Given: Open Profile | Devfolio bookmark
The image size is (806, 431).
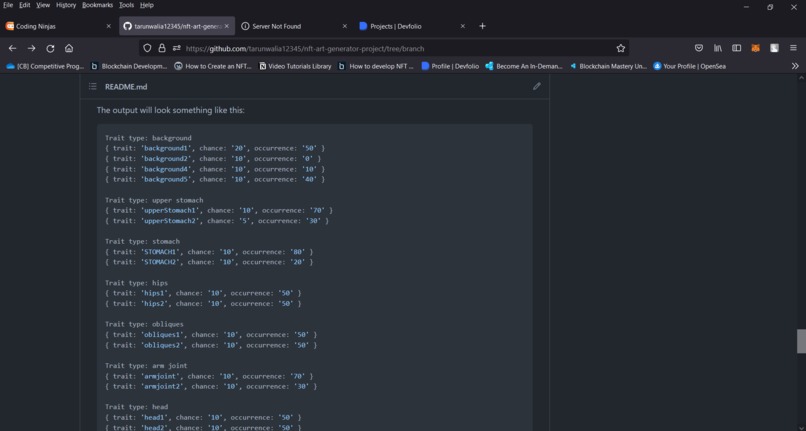Looking at the screenshot, I should tap(450, 66).
